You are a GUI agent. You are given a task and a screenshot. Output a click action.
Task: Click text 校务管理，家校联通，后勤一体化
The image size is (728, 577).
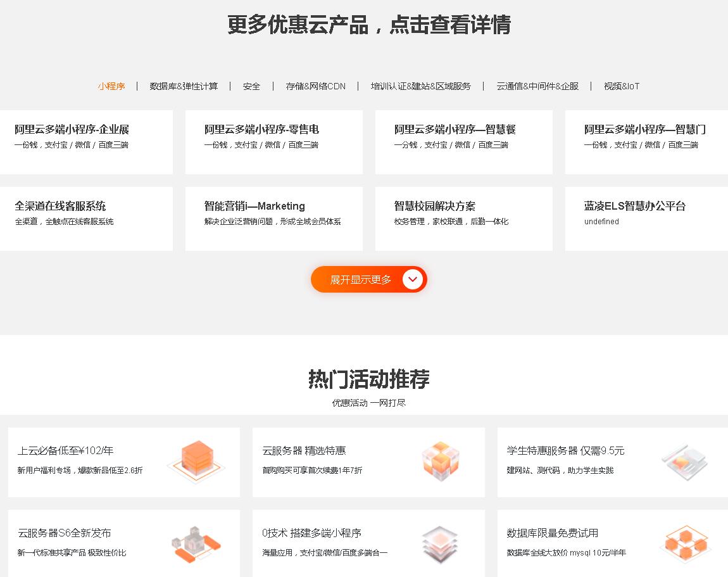(451, 221)
